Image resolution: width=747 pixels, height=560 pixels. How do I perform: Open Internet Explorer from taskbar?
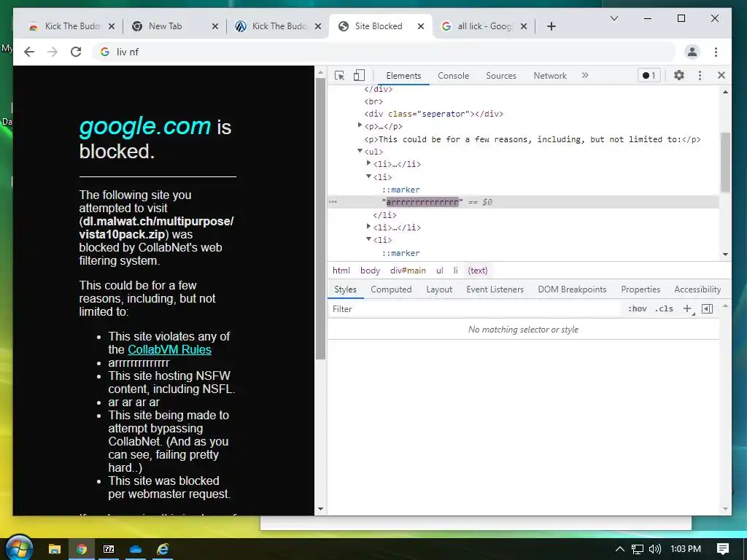click(x=163, y=549)
